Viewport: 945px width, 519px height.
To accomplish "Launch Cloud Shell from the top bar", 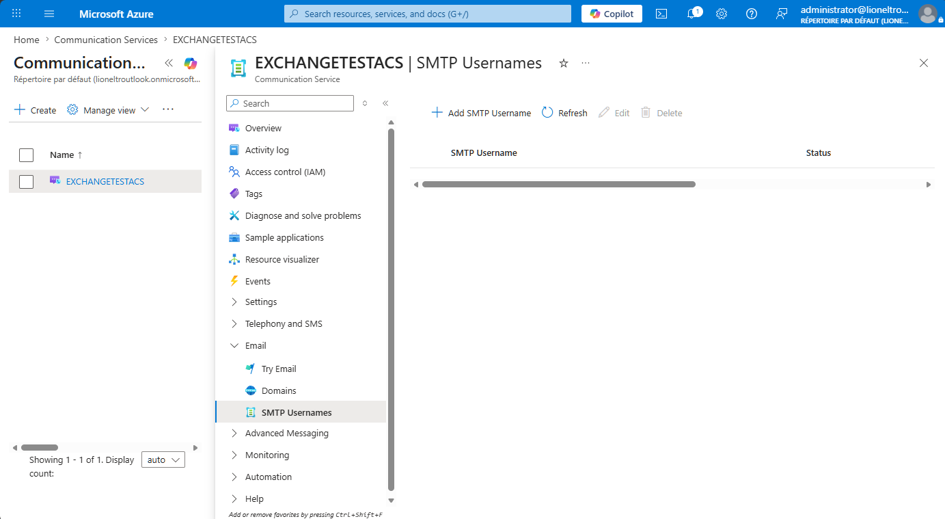I will pyautogui.click(x=661, y=13).
